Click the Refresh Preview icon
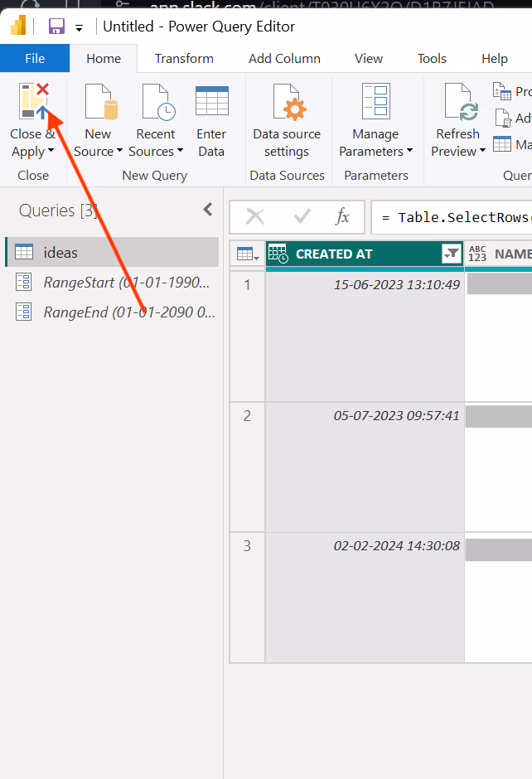Viewport: 532px width, 779px height. pos(461,102)
